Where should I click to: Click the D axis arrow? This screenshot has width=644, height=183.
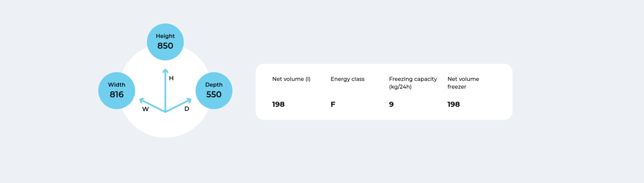(178, 105)
